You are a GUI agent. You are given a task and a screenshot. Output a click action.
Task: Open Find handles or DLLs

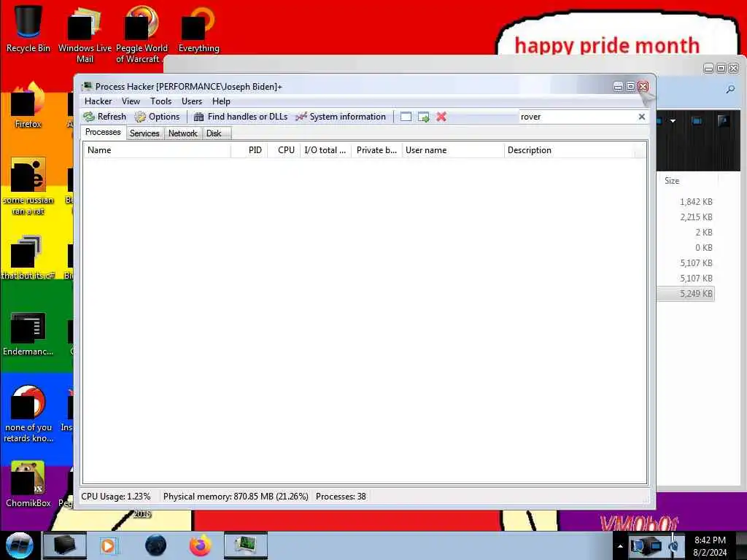click(x=241, y=117)
